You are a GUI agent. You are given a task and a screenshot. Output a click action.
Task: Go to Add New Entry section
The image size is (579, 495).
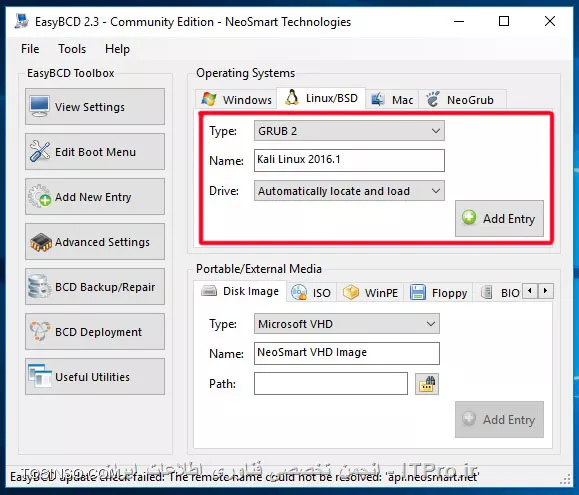95,197
